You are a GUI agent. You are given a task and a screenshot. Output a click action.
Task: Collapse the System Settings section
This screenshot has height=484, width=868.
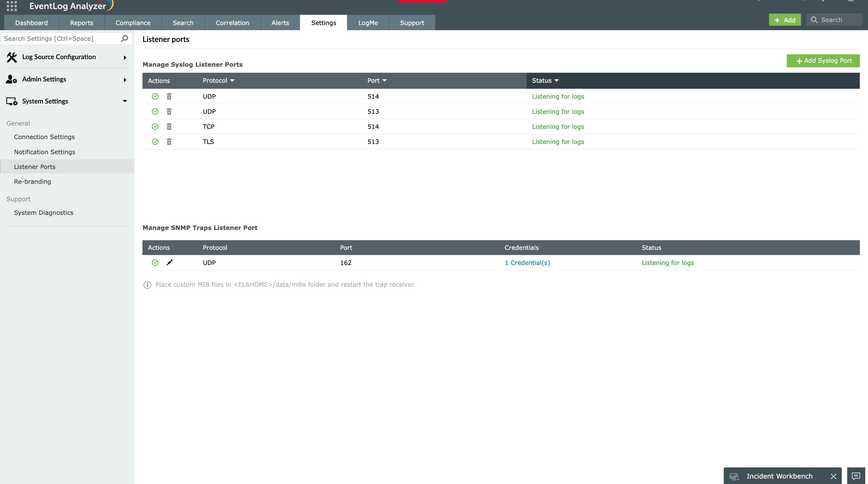point(125,101)
